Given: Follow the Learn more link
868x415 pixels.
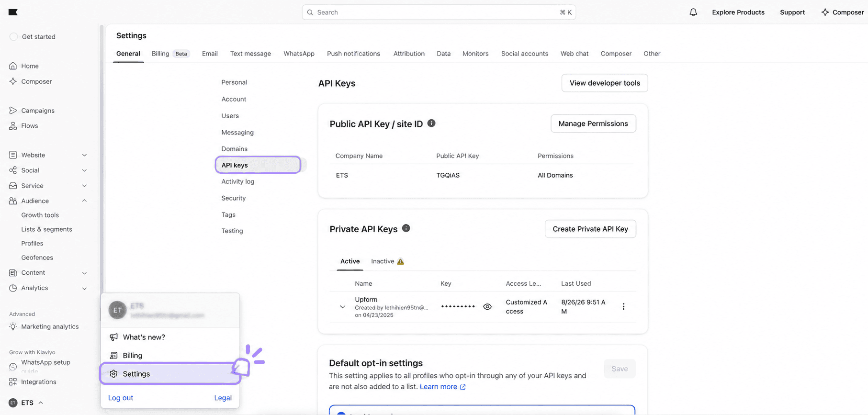Looking at the screenshot, I should click(x=442, y=387).
